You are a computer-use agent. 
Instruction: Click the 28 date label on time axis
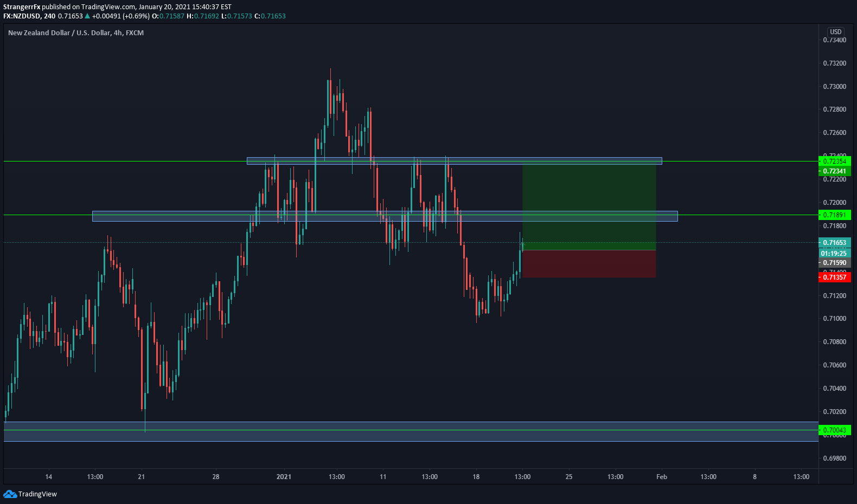click(216, 477)
